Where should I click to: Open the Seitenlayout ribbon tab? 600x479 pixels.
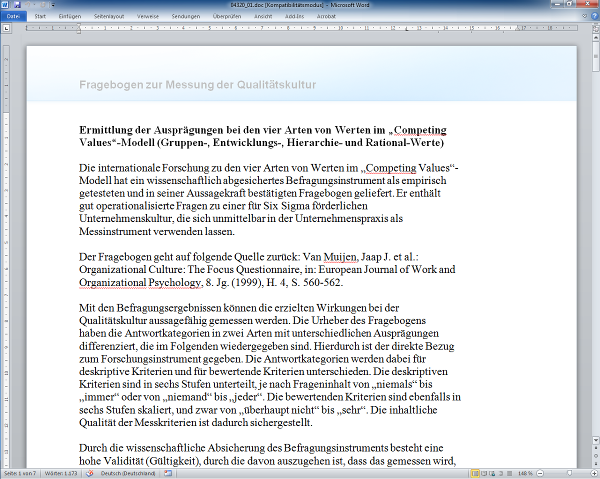111,17
